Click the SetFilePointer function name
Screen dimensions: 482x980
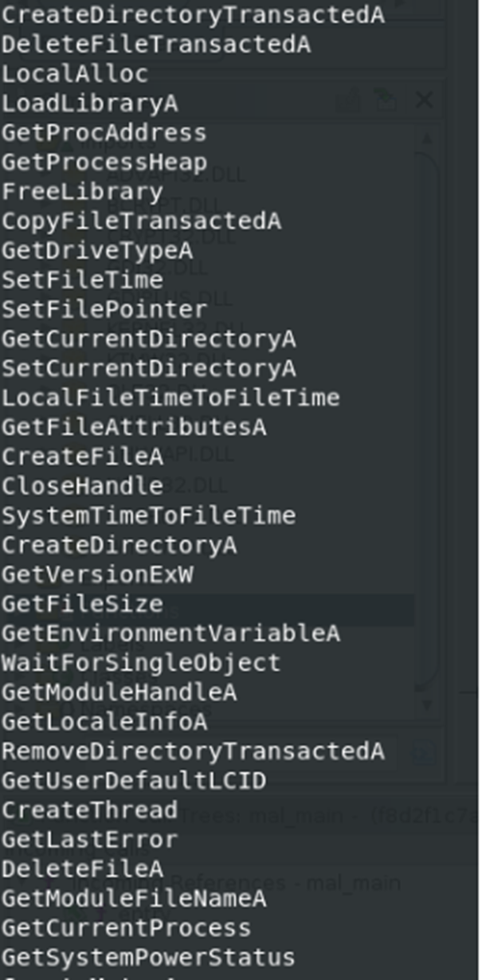point(104,310)
